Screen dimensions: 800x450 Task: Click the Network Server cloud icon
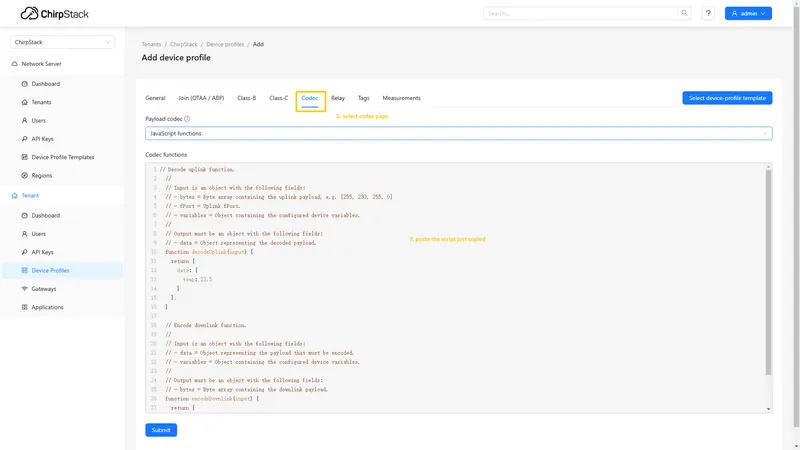14,64
